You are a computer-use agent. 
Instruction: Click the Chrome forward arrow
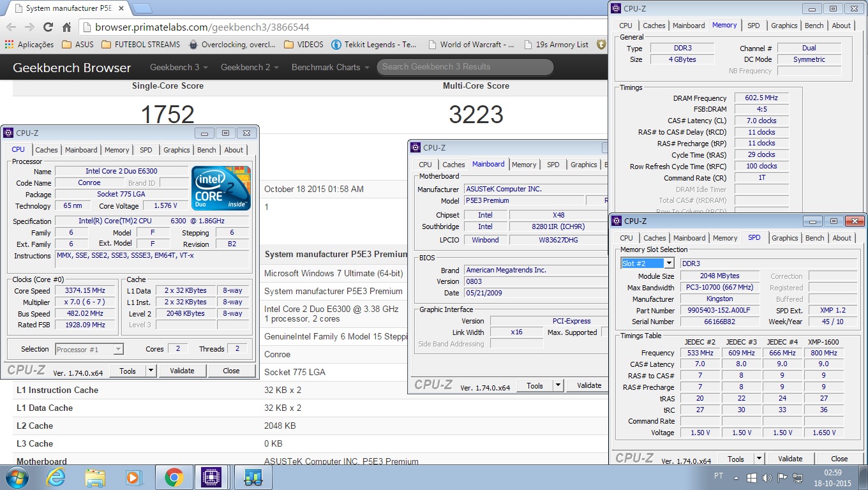29,27
